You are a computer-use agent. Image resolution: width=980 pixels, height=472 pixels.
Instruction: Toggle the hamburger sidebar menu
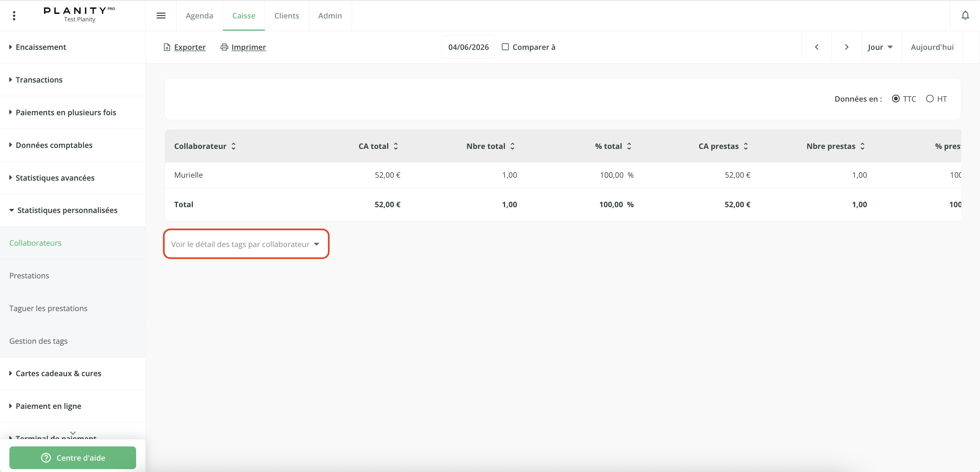(x=161, y=16)
